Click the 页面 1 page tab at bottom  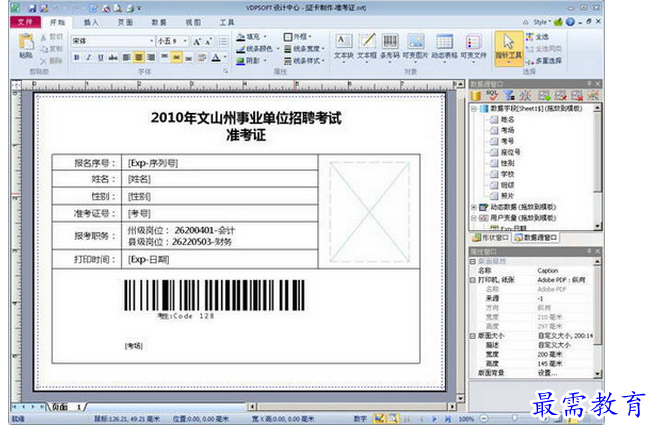tap(66, 406)
